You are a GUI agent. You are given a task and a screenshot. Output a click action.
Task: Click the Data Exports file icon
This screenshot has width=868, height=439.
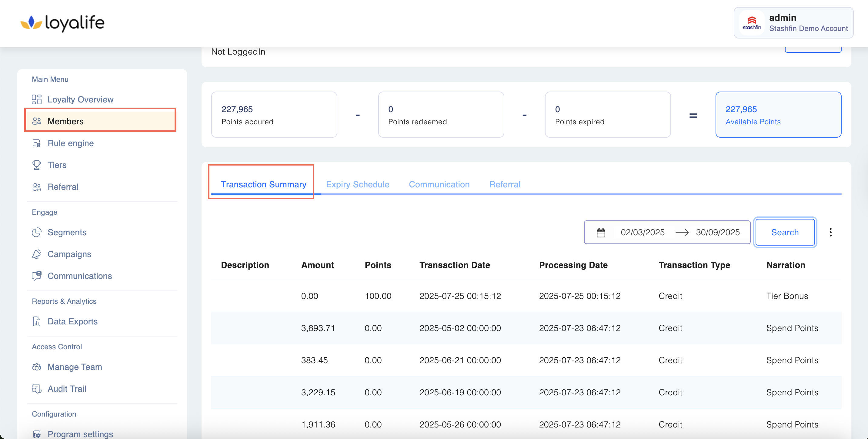point(36,321)
